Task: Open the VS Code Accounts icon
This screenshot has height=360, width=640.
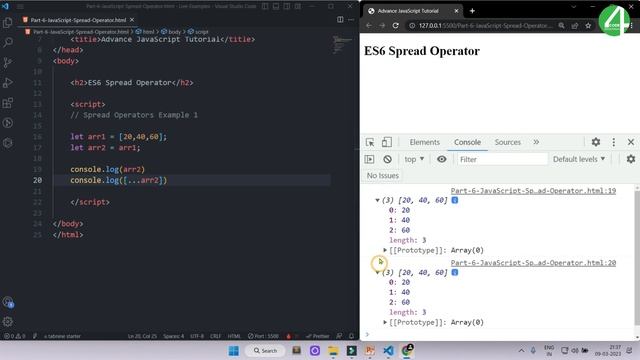Action: (8, 302)
